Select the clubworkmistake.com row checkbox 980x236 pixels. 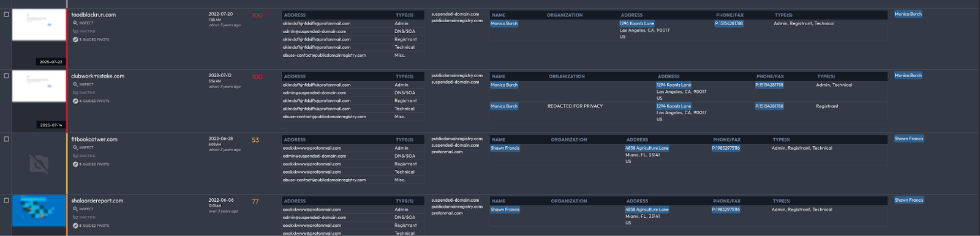click(6, 76)
